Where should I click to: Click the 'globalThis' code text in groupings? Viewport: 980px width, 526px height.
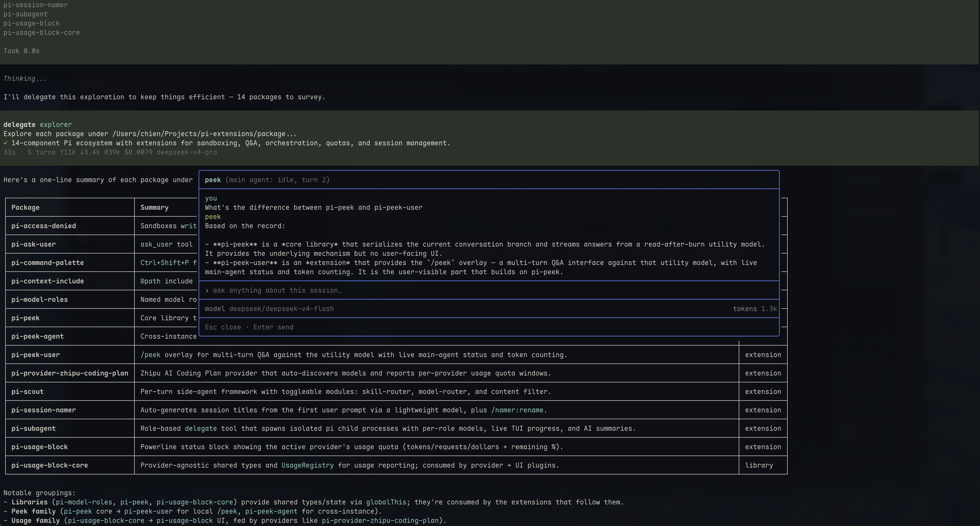coord(386,502)
